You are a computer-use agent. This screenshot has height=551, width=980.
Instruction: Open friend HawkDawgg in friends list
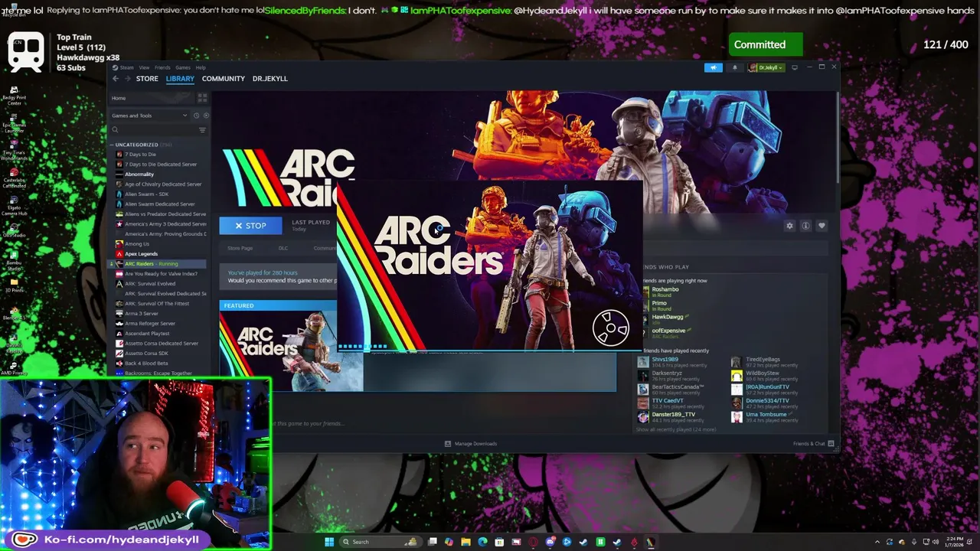(x=668, y=317)
